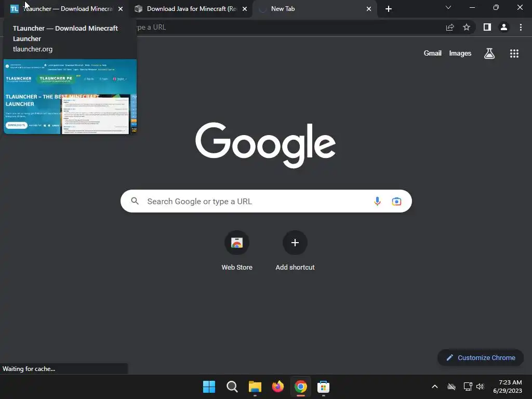The image size is (532, 399).
Task: Bookmark this tab with the star icon
Action: (467, 28)
